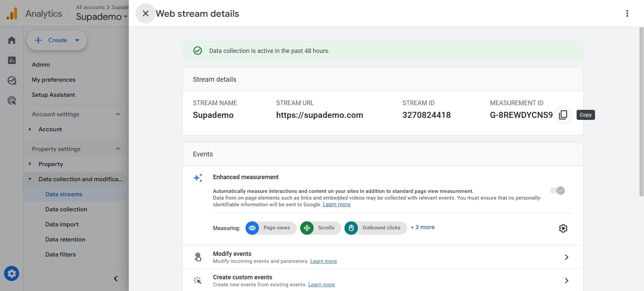Viewport: 644px width, 291px height.
Task: Expand the Account tree item
Action: tap(30, 129)
